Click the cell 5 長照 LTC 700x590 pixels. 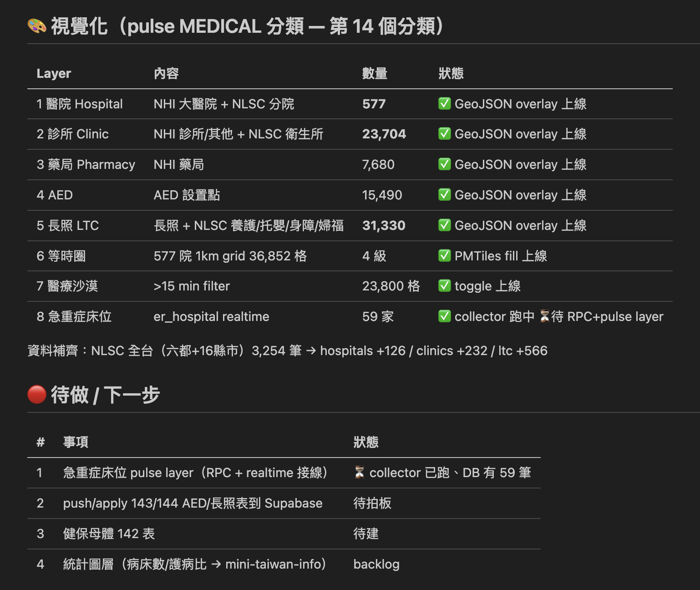tap(67, 225)
